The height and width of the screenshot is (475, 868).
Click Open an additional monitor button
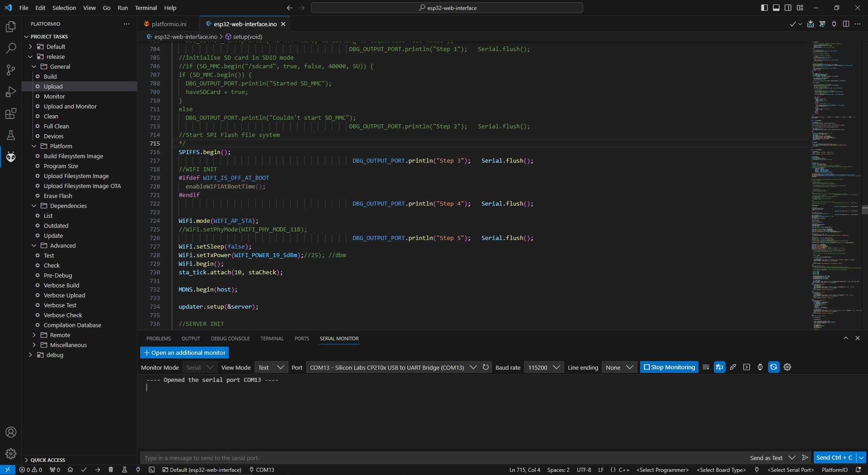[184, 353]
